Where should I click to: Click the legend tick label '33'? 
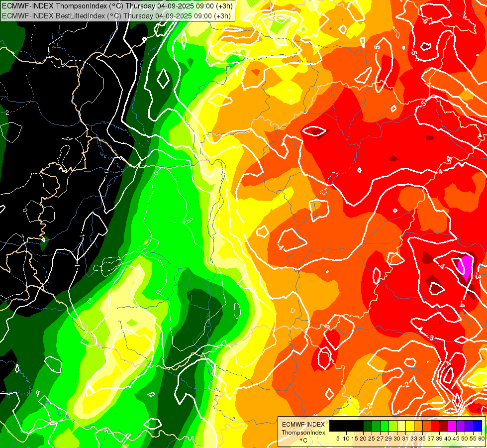coord(414,439)
